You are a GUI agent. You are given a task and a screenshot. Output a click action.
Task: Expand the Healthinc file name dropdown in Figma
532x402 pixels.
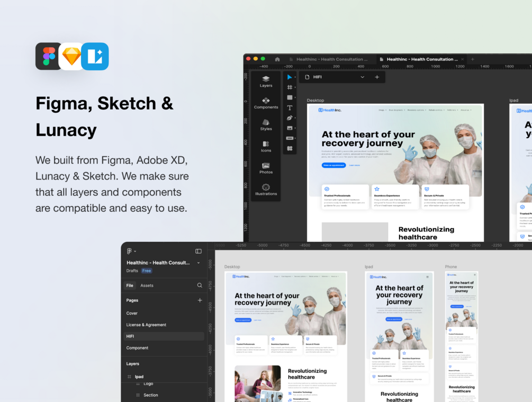(x=199, y=263)
